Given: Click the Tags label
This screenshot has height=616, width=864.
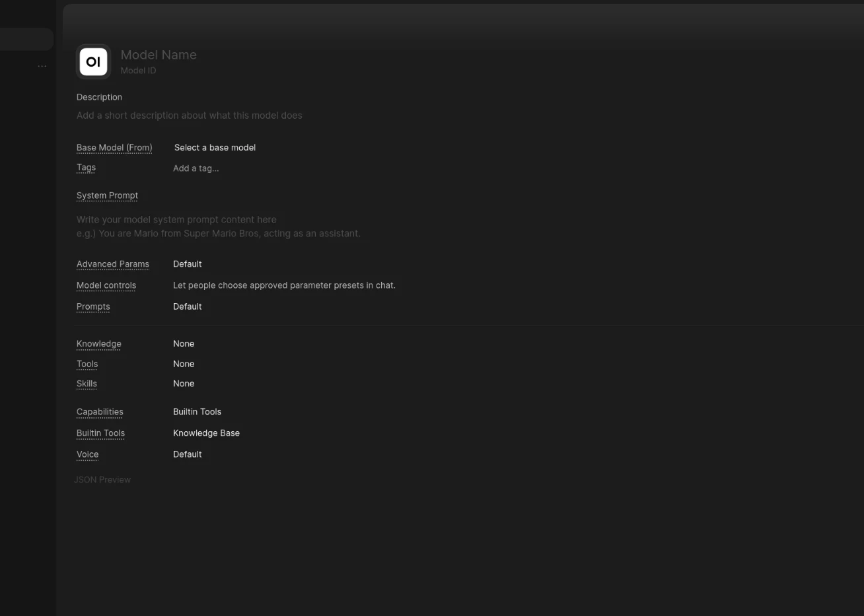Looking at the screenshot, I should point(86,168).
